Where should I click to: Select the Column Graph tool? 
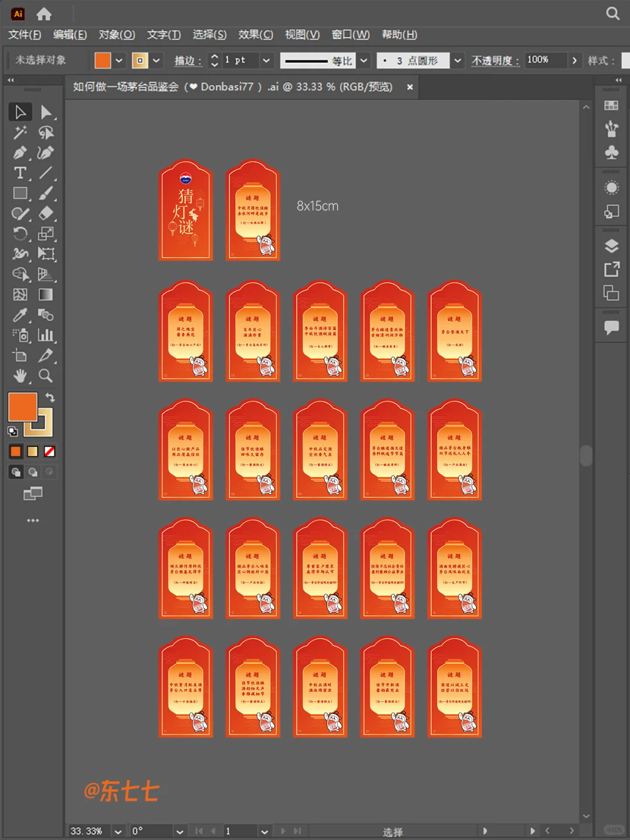coord(46,335)
